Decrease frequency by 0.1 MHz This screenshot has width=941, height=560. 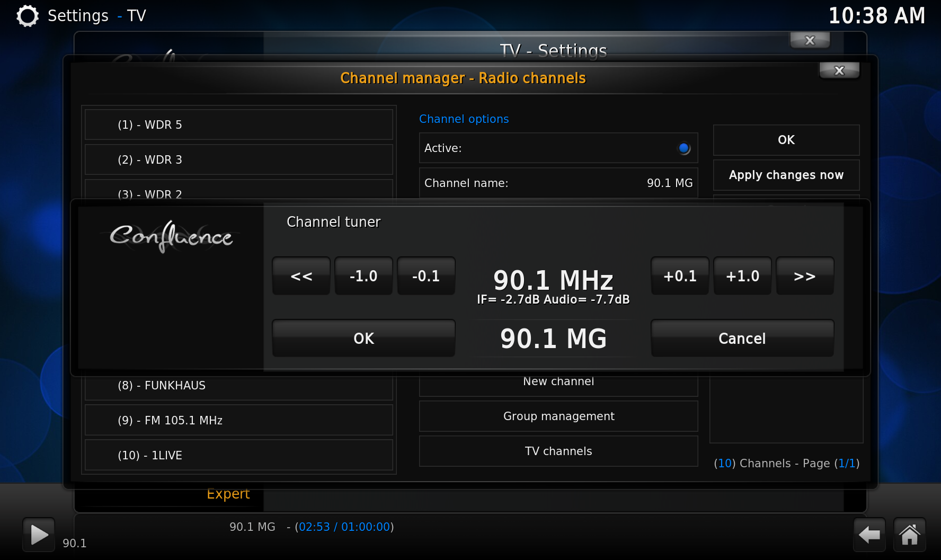(x=426, y=276)
